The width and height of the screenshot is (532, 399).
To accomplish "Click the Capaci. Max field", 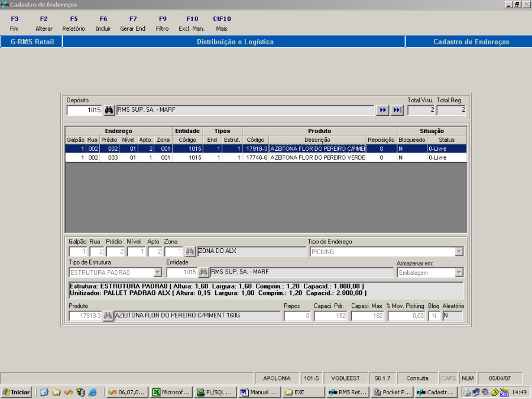I will pyautogui.click(x=368, y=316).
